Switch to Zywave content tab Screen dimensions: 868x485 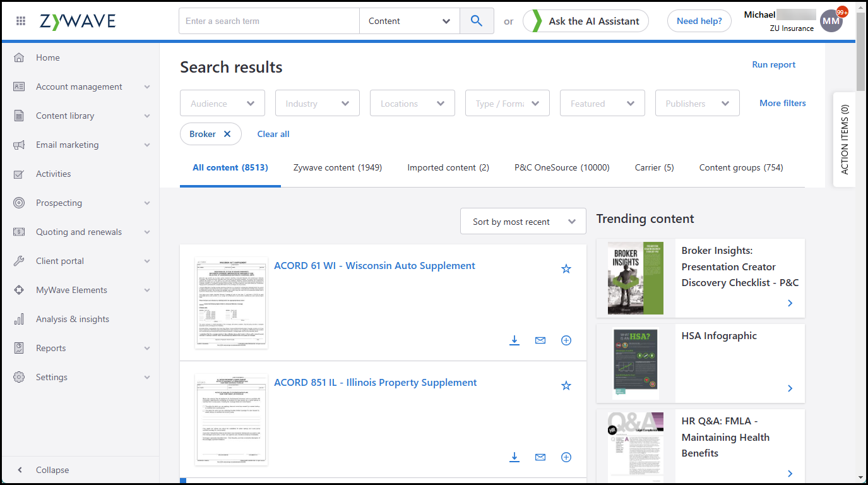[x=338, y=167]
